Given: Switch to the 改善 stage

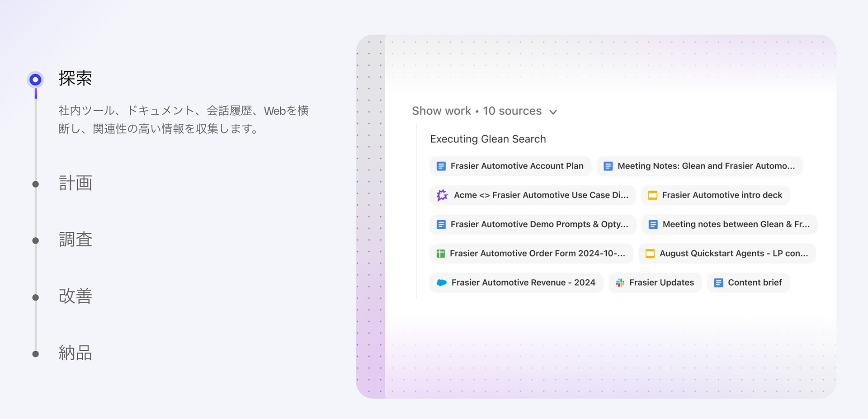Looking at the screenshot, I should click(35, 297).
